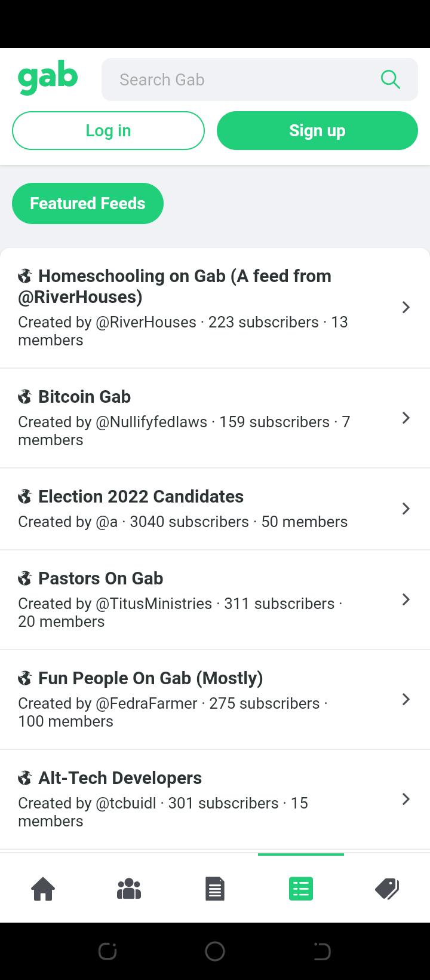Open the News document icon
Viewport: 430px width, 980px height.
tap(215, 889)
